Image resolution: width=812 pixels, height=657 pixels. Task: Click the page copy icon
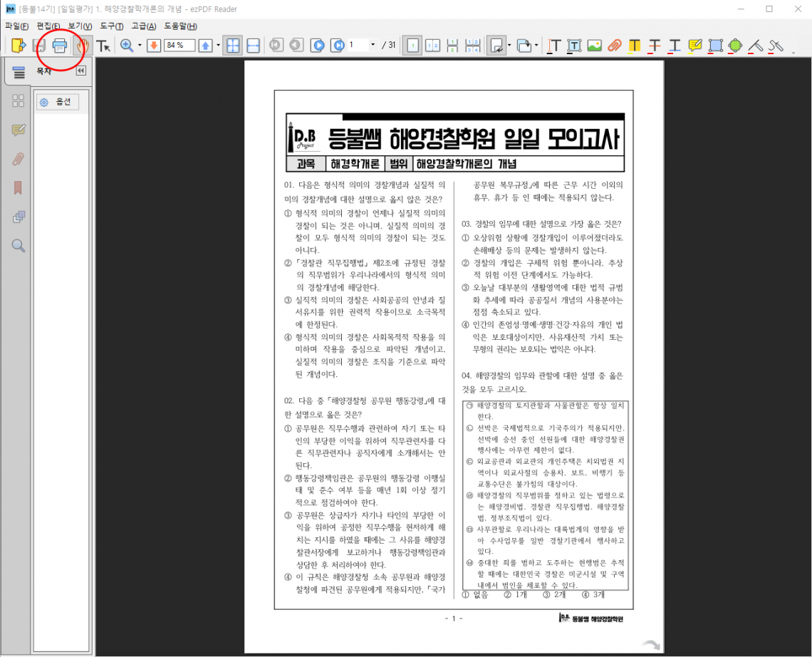pyautogui.click(x=524, y=46)
